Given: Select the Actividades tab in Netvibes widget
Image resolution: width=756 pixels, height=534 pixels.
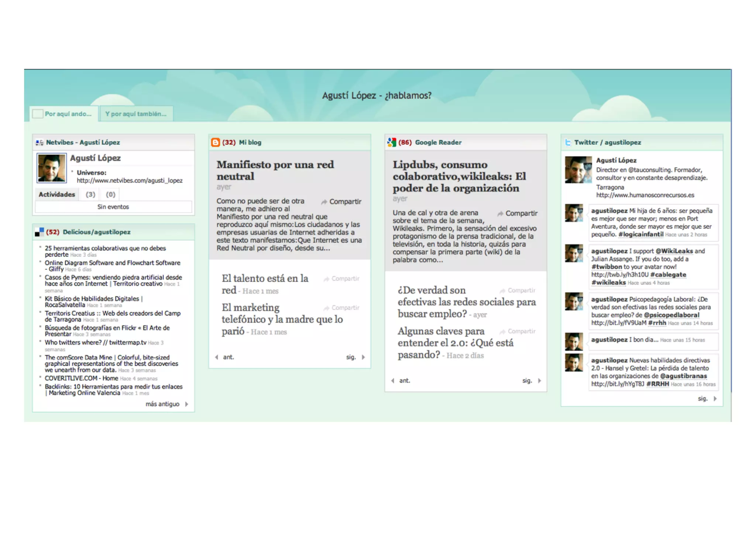Looking at the screenshot, I should tap(56, 194).
